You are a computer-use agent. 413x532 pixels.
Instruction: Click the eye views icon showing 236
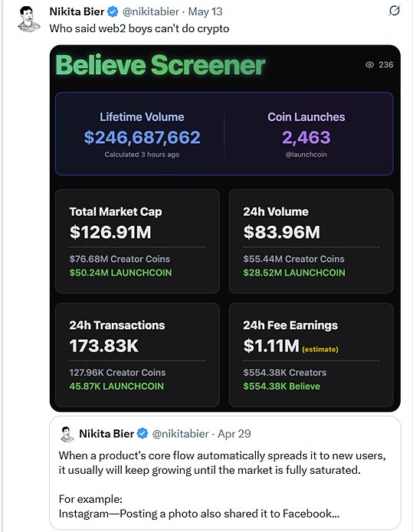coord(369,64)
